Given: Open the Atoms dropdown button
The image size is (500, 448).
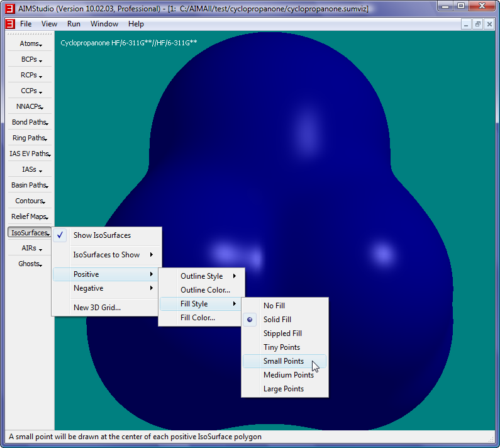Looking at the screenshot, I should (30, 44).
